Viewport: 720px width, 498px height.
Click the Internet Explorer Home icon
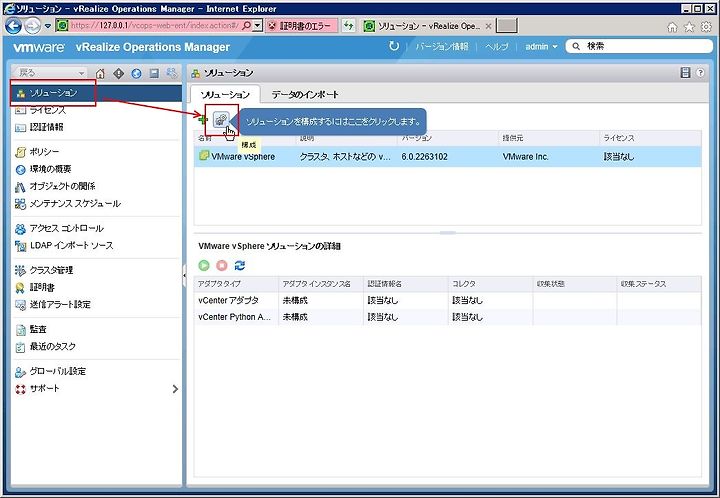pos(672,27)
